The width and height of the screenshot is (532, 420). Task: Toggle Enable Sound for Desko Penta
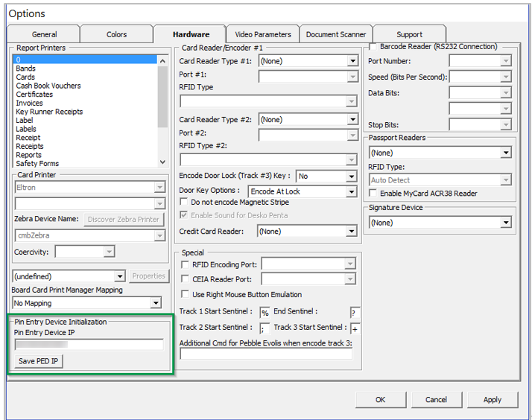pyautogui.click(x=183, y=215)
